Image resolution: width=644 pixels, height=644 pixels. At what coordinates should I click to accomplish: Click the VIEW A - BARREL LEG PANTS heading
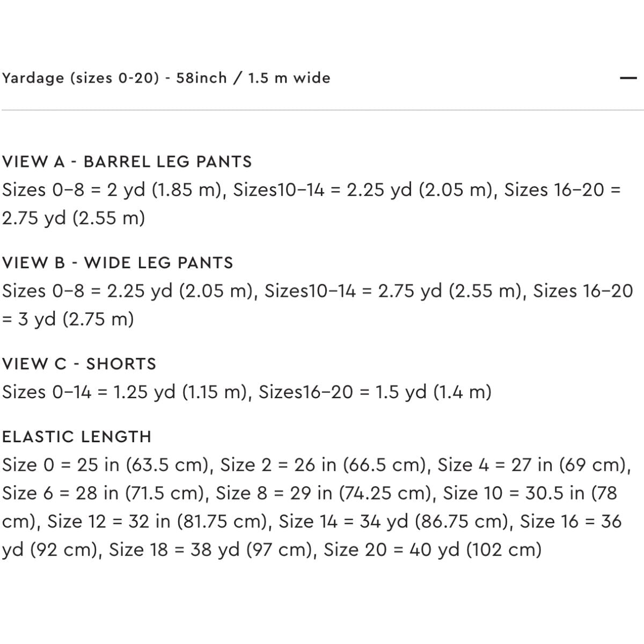[127, 162]
